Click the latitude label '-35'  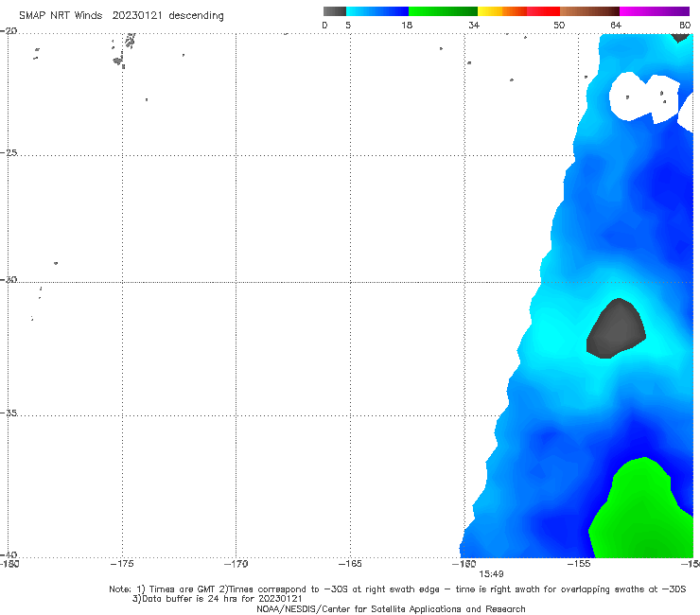click(x=9, y=413)
